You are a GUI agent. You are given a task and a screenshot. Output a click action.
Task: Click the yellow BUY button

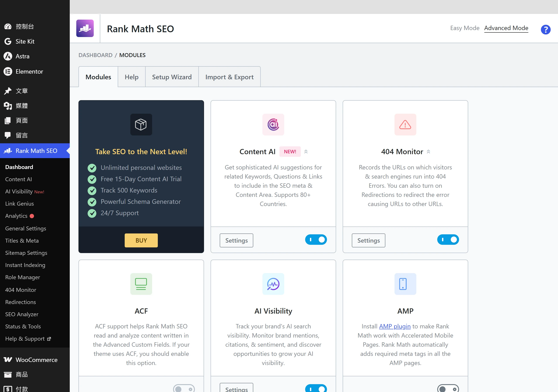click(x=141, y=240)
